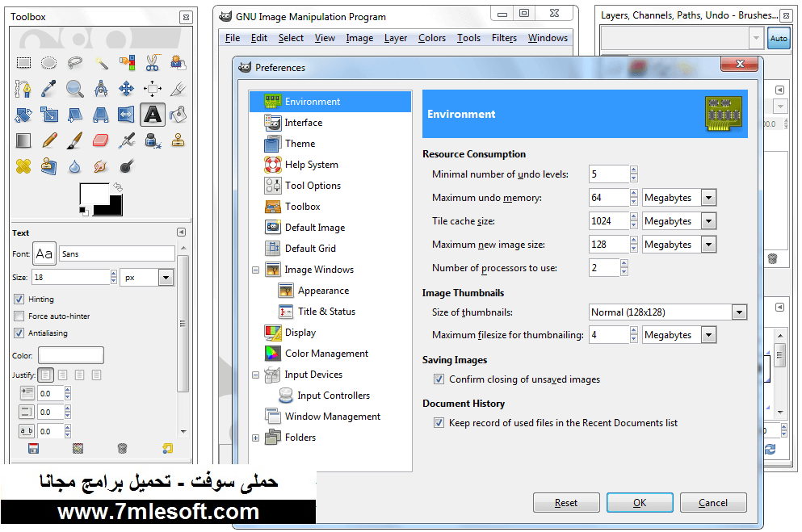Screen dimensions: 802x532
Task: Open the Colors menu
Action: [431, 38]
